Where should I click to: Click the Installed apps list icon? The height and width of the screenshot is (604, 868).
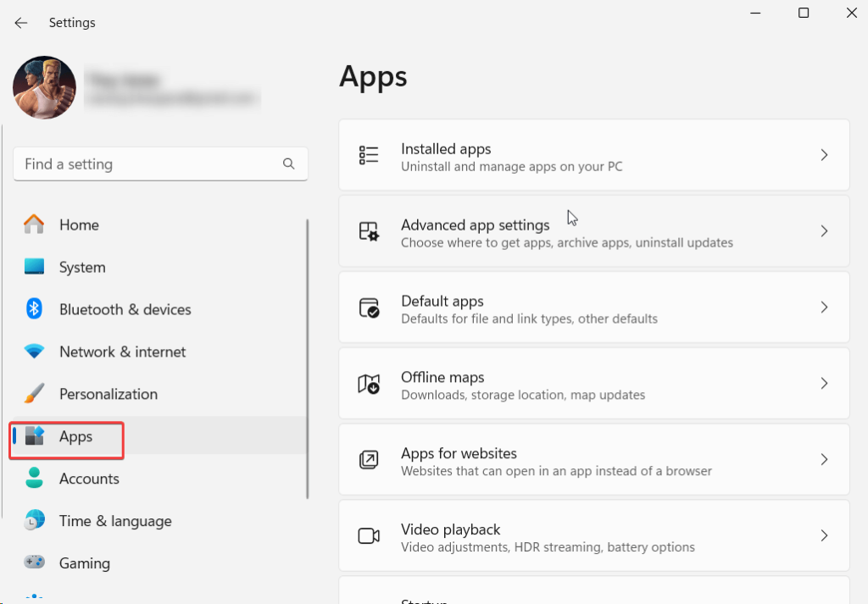click(369, 155)
